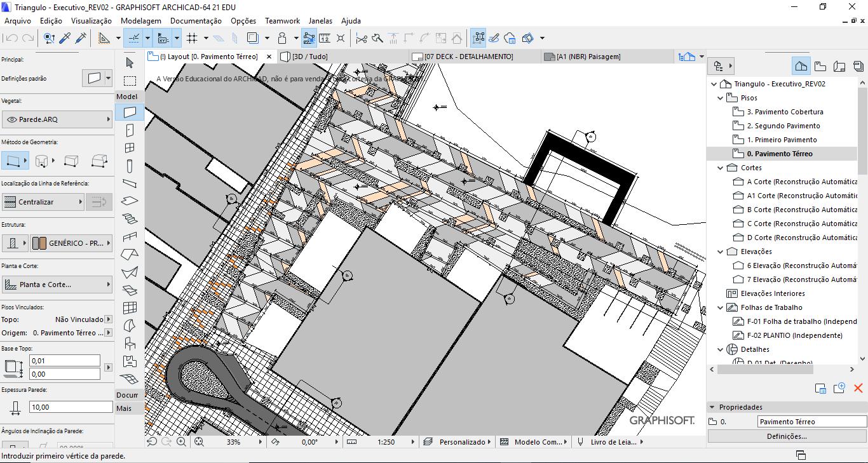
Task: Select the Mesh tool
Action: pos(130,379)
